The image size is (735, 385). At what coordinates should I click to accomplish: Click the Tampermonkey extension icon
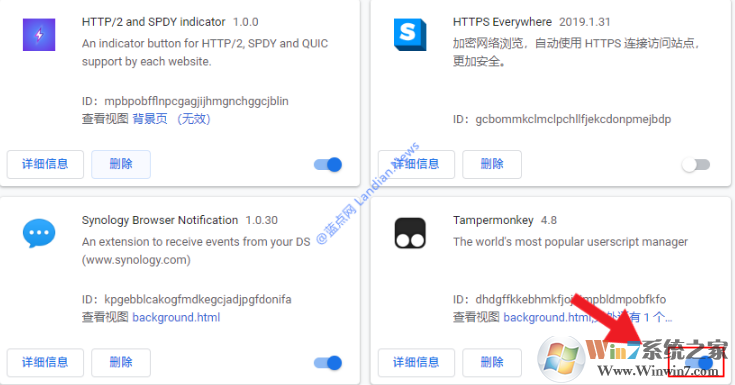[410, 233]
